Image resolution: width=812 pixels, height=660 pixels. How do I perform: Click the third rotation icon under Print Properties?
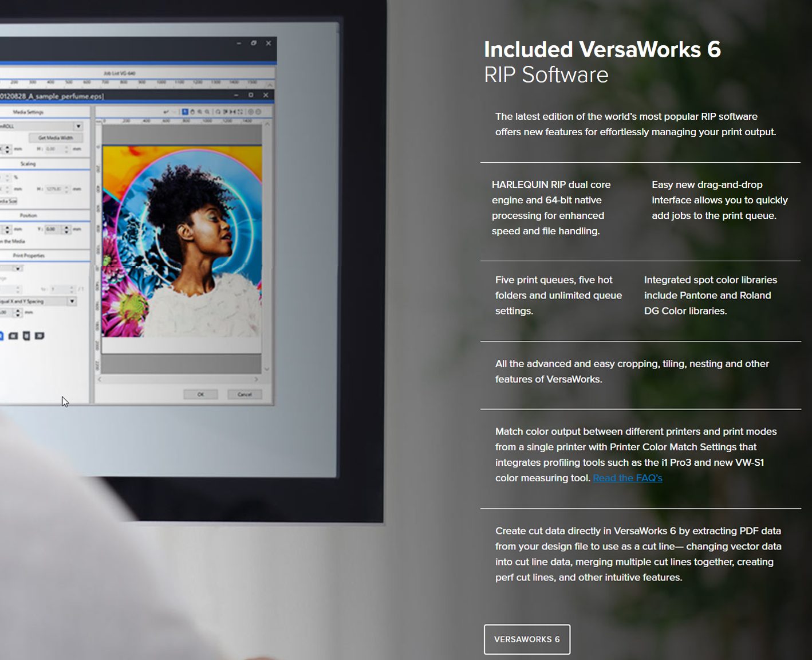pyautogui.click(x=26, y=336)
